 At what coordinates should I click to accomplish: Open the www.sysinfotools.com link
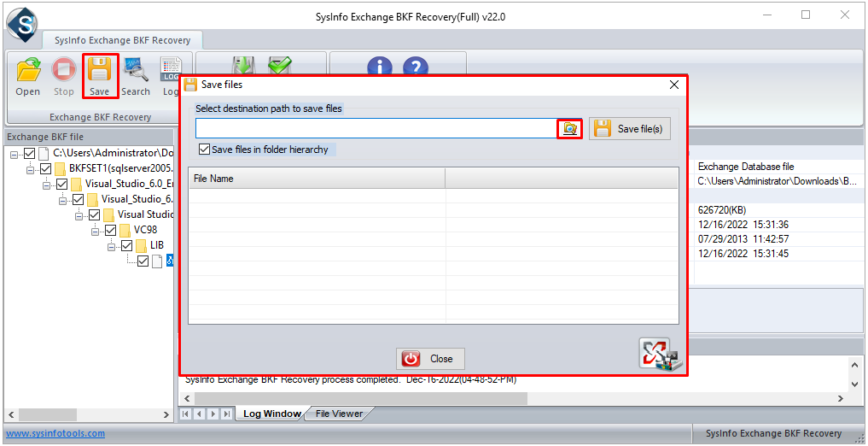coord(55,434)
